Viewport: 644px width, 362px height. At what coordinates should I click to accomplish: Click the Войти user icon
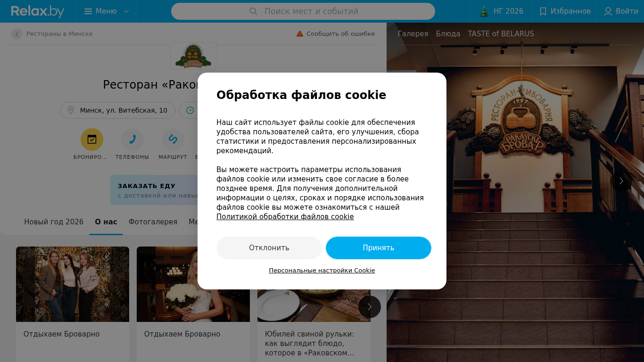pos(608,11)
